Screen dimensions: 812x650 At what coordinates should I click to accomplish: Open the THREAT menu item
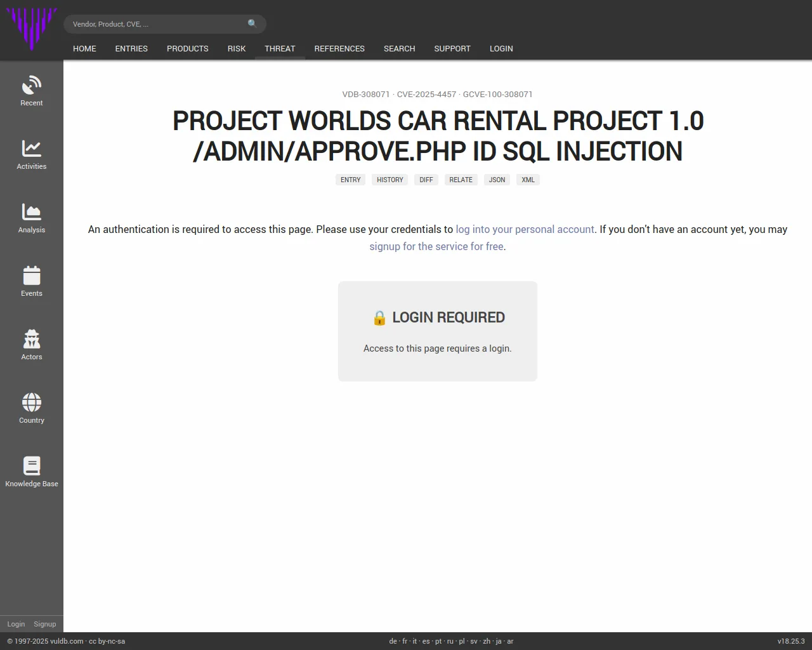click(x=280, y=48)
